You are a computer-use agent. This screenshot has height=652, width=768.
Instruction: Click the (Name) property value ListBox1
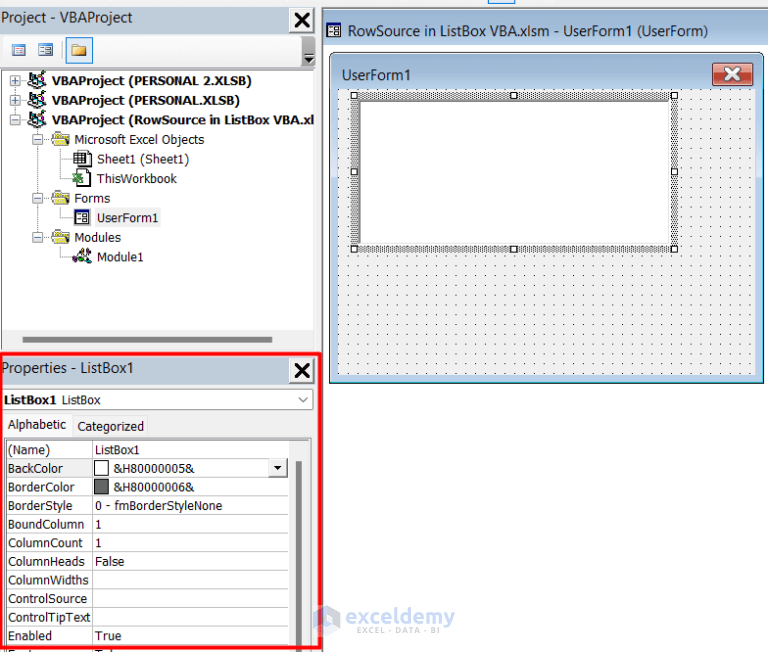pyautogui.click(x=191, y=450)
